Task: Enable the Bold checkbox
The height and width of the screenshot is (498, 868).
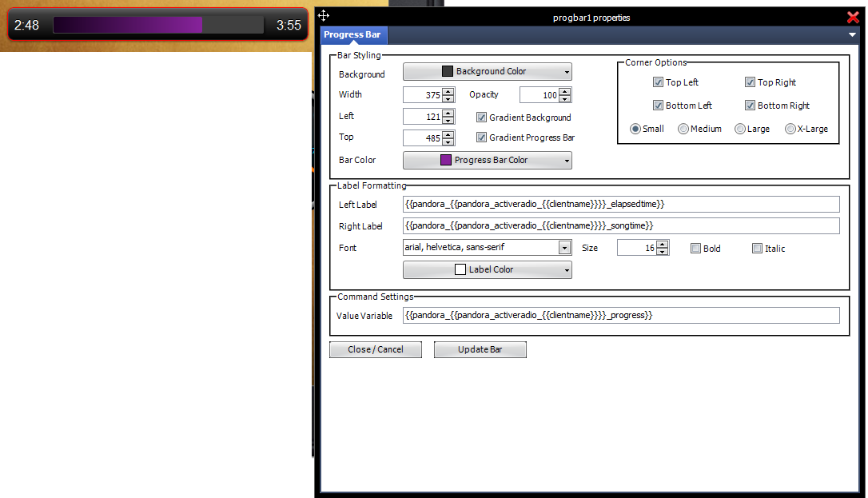Action: point(696,249)
